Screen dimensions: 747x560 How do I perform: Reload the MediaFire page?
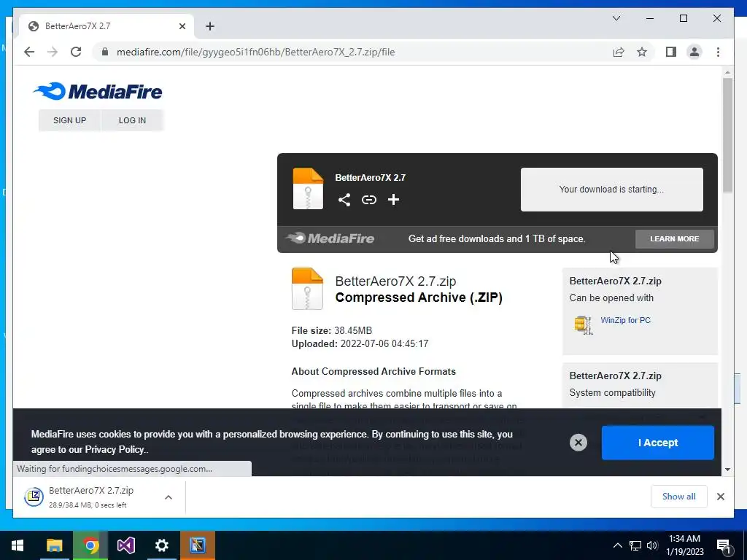(76, 52)
